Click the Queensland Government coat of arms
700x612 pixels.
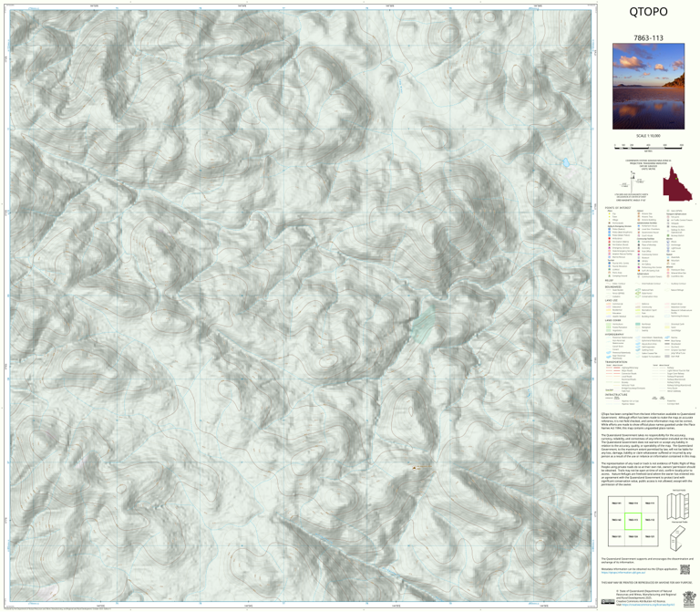pos(689,598)
